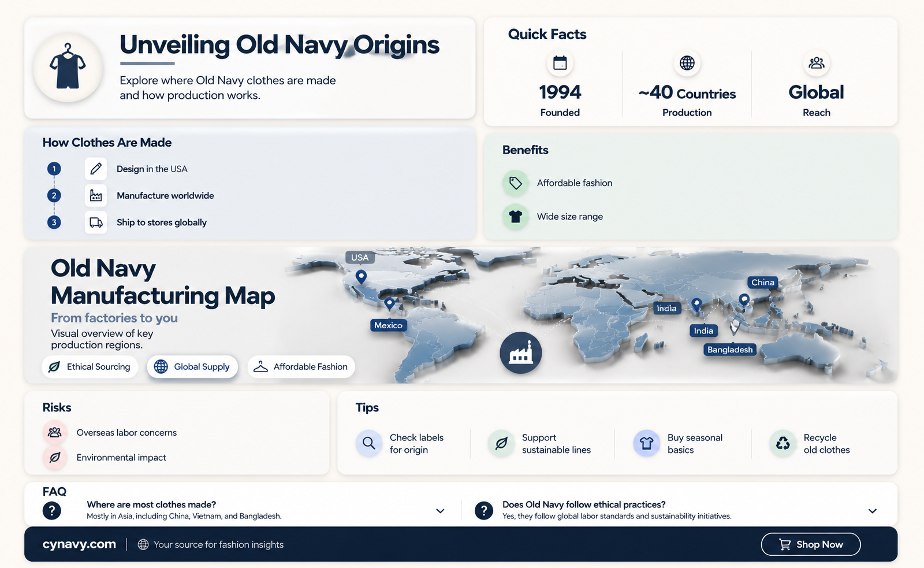Click the Mexico map label
The image size is (924, 568).
pos(388,325)
